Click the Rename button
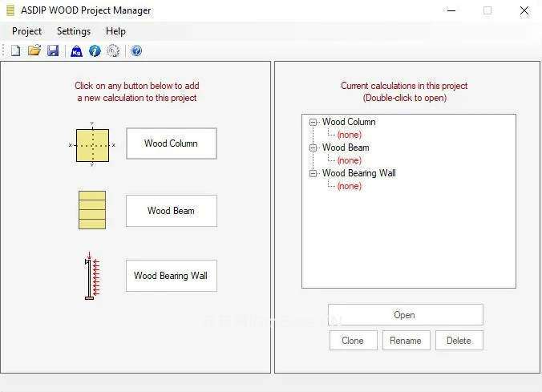 click(x=406, y=341)
